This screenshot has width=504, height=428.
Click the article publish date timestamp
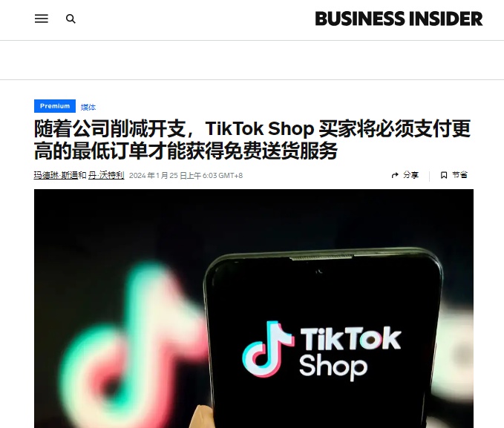pyautogui.click(x=186, y=176)
